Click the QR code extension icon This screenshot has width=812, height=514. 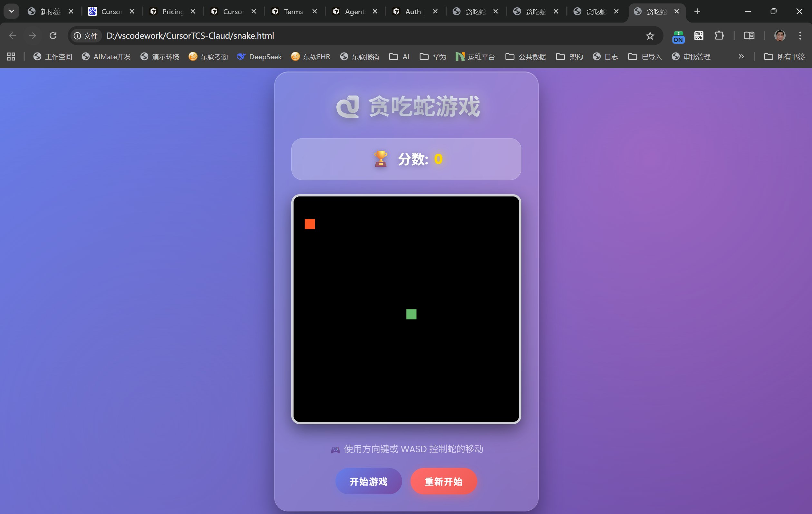[x=699, y=36]
